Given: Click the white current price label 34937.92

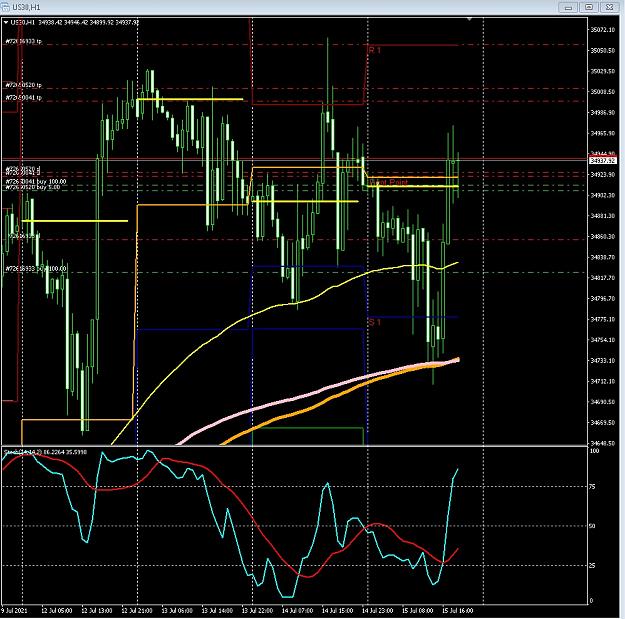Looking at the screenshot, I should pyautogui.click(x=603, y=160).
